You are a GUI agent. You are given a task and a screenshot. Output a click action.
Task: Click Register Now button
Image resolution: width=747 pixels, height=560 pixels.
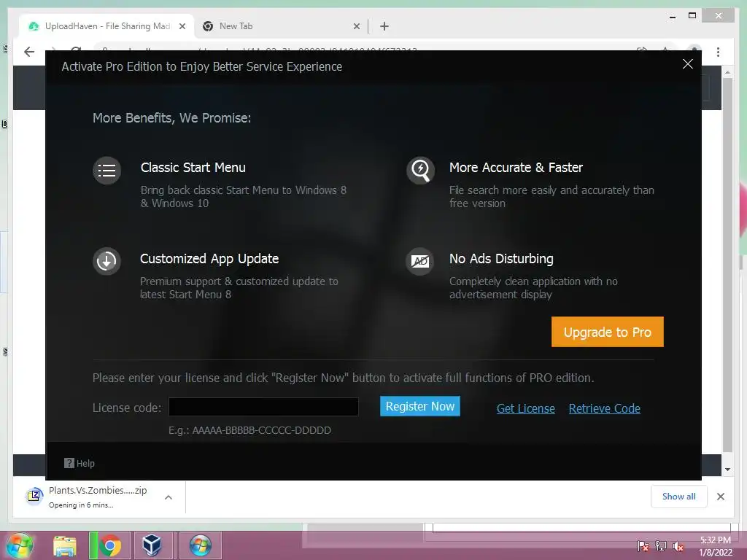(x=419, y=406)
